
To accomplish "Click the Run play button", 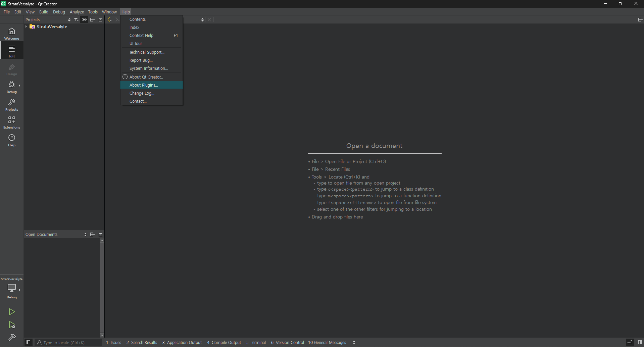I will (12, 312).
